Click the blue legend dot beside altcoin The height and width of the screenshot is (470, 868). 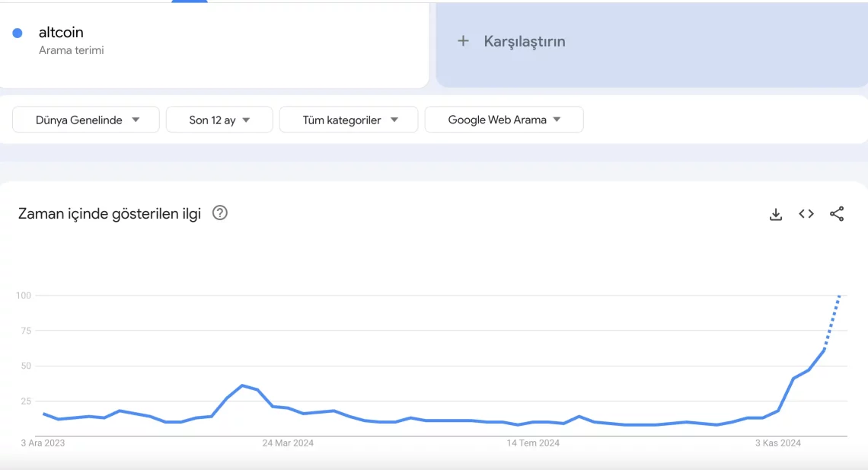(17, 32)
